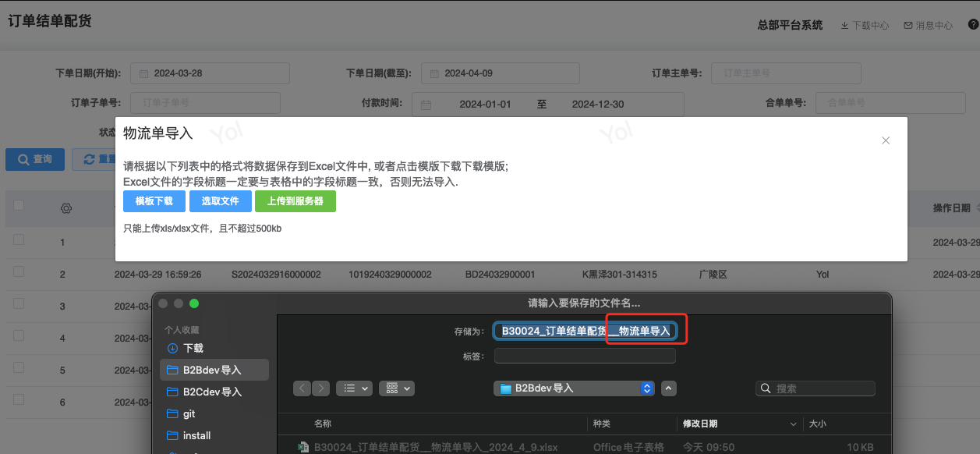Check the checkbox for row 1

click(19, 240)
